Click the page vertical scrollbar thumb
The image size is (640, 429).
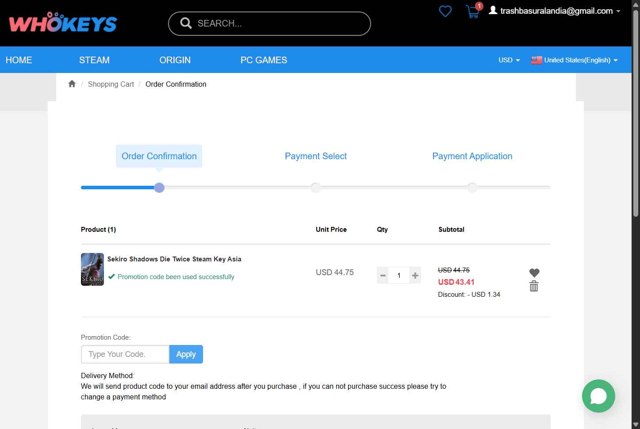[x=636, y=113]
